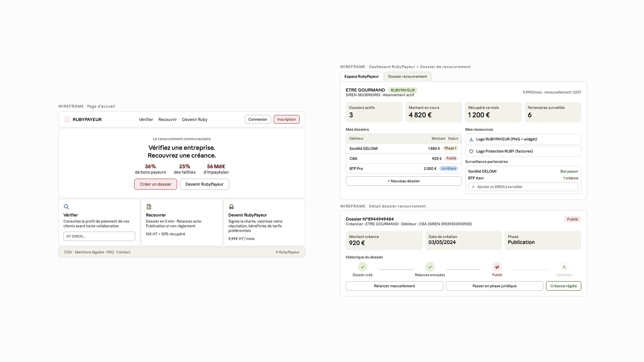Click the 9,99€ HT / mois price

pyautogui.click(x=241, y=239)
